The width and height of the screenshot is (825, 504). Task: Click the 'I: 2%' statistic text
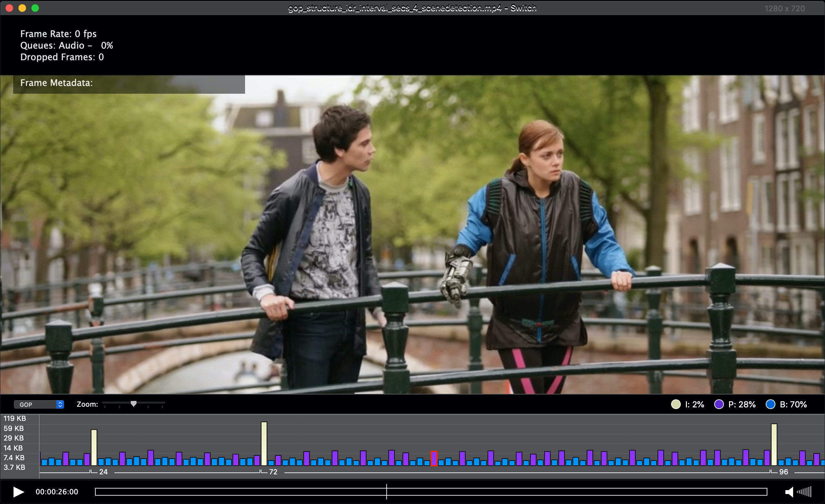click(x=695, y=404)
